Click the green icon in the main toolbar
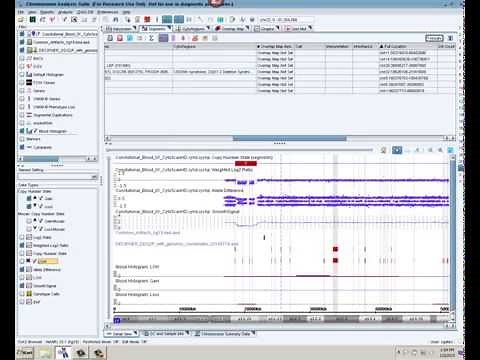 pos(32,20)
